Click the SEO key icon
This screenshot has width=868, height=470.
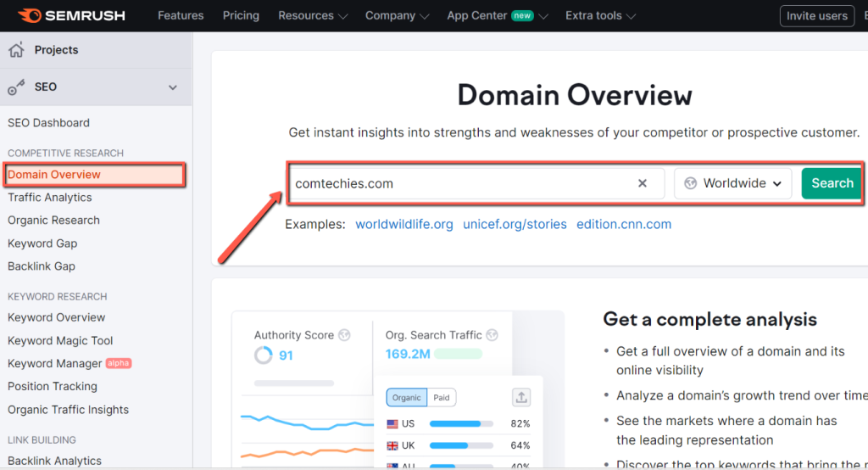point(16,87)
